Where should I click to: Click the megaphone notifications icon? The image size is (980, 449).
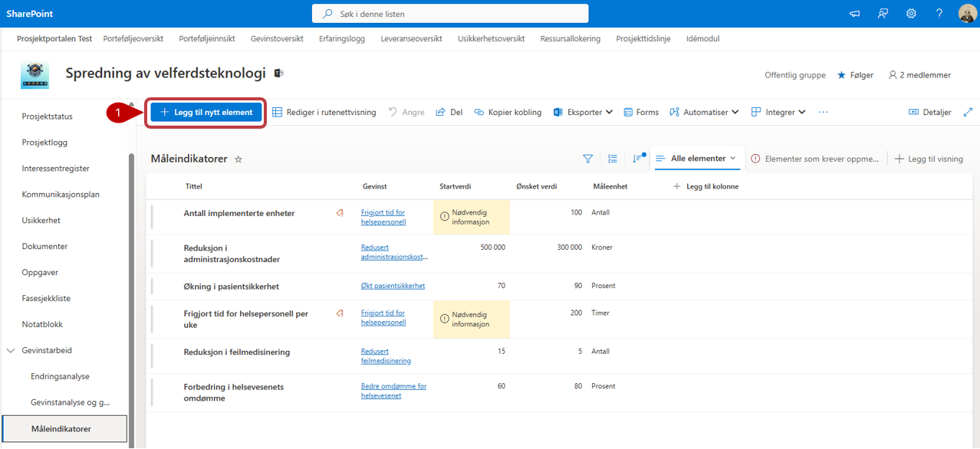[x=855, y=14]
